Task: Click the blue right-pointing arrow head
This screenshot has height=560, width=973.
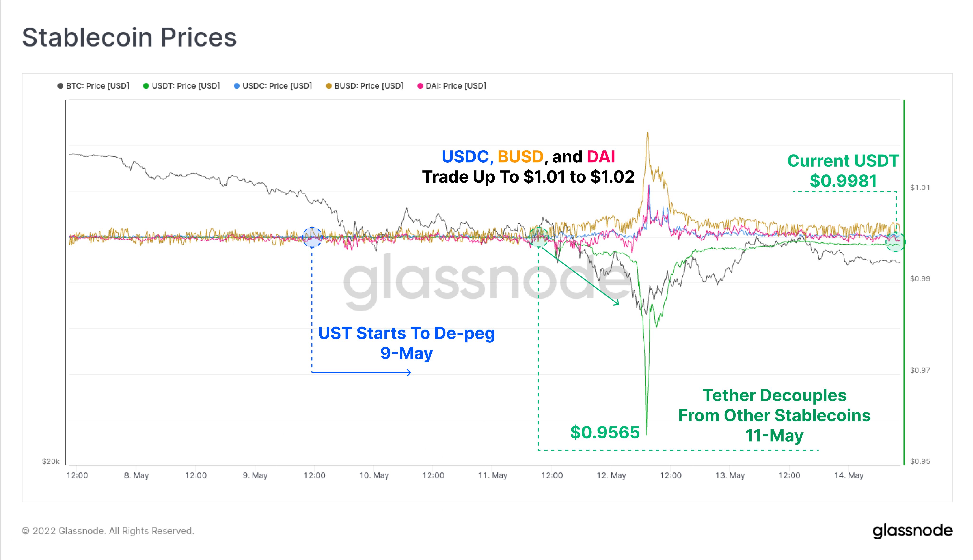Action: pos(409,372)
